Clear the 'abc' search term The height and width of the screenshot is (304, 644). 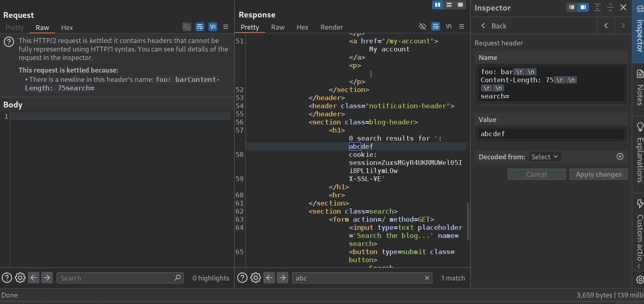coord(427,278)
